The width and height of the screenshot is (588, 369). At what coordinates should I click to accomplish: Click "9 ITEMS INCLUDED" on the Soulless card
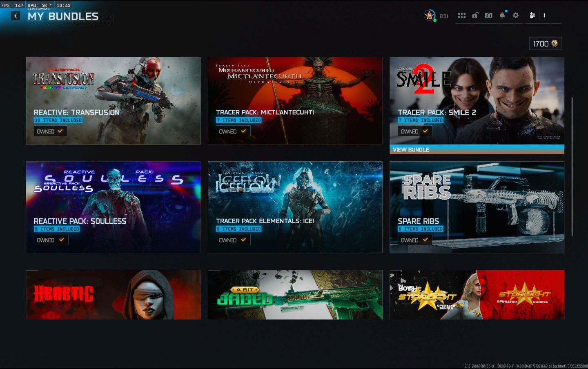(x=57, y=229)
